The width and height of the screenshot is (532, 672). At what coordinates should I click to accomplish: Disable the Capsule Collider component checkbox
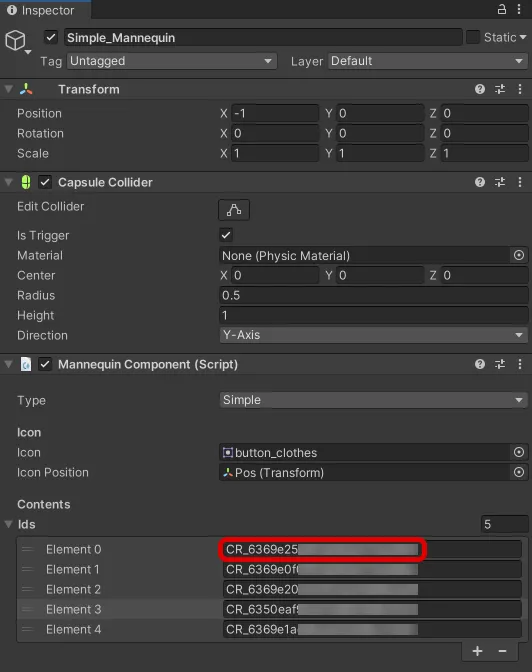click(45, 182)
